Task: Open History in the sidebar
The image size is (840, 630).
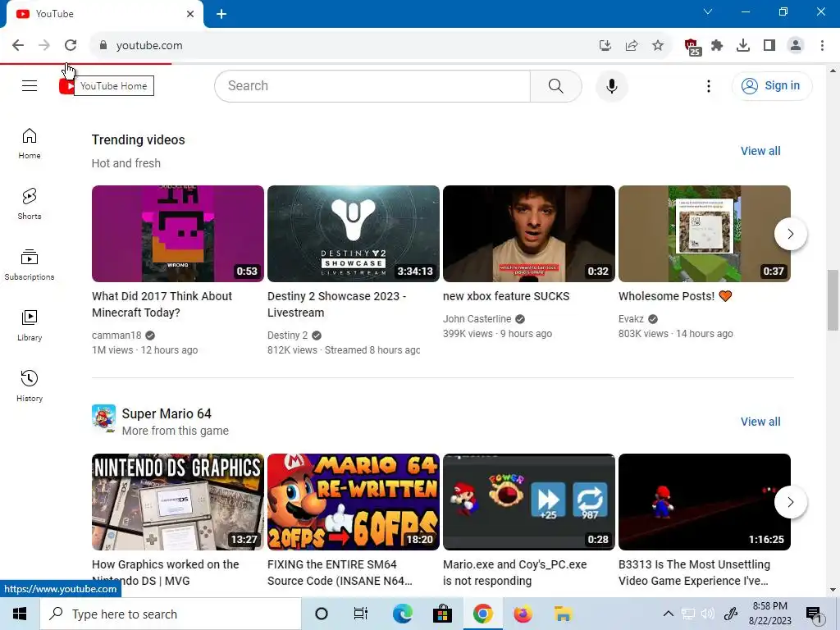Action: 30,386
